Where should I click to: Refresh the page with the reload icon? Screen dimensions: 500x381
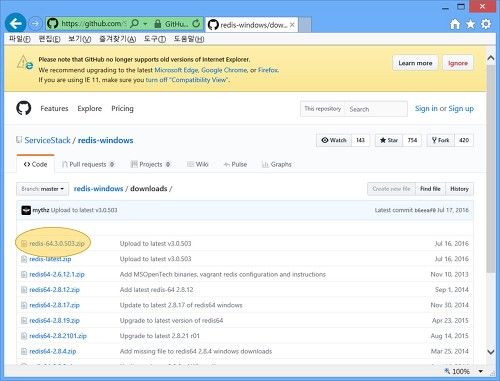pyautogui.click(x=196, y=23)
